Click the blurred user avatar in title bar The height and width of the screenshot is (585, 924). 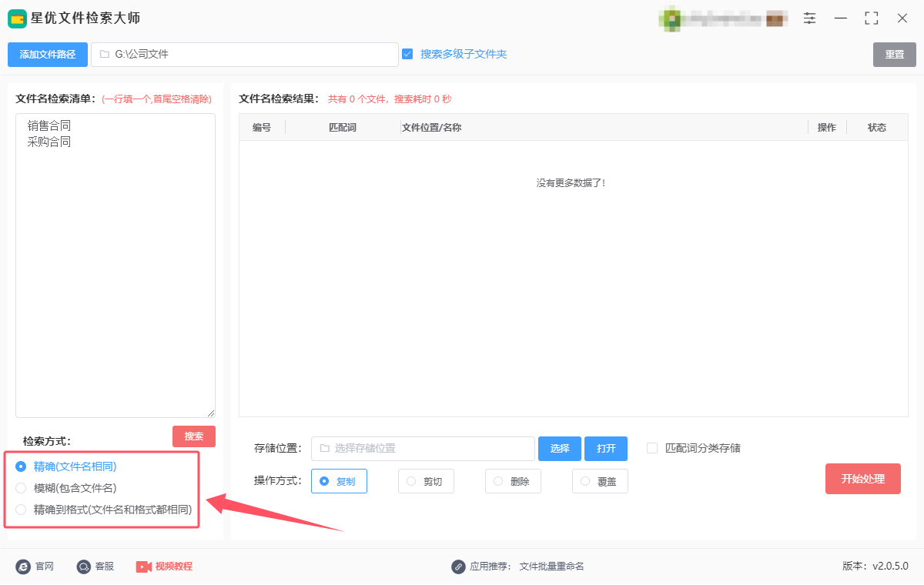point(671,19)
